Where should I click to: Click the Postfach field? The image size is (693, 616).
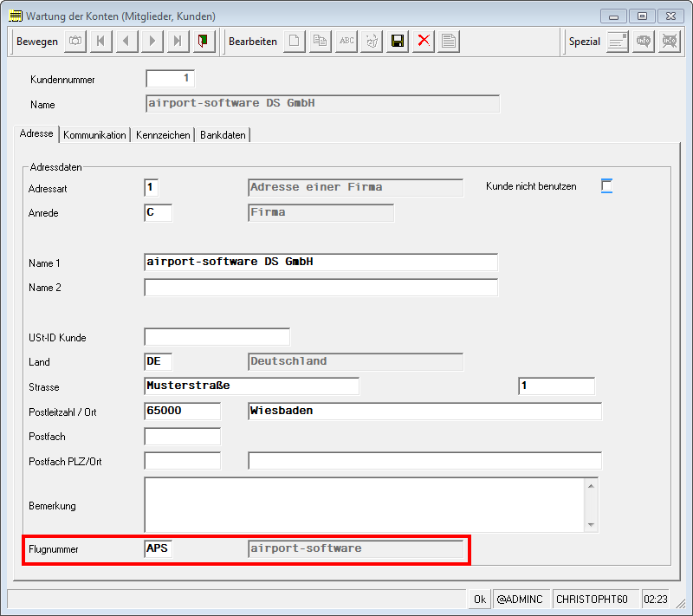(182, 436)
